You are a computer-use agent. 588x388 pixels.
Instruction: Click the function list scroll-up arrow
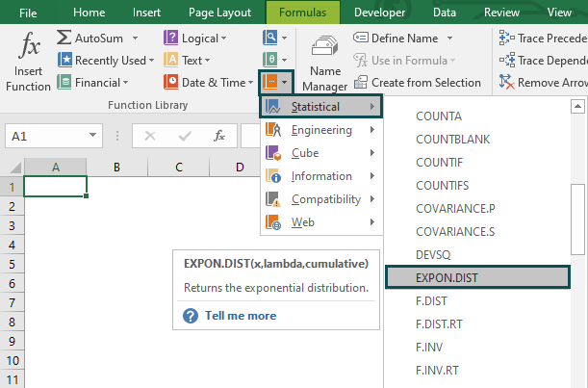pyautogui.click(x=577, y=107)
